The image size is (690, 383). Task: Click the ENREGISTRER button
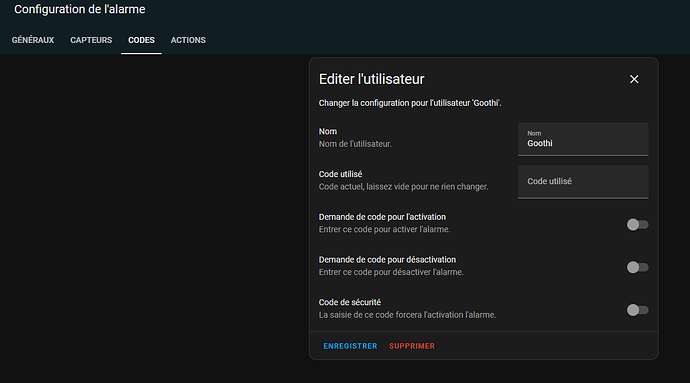point(350,346)
